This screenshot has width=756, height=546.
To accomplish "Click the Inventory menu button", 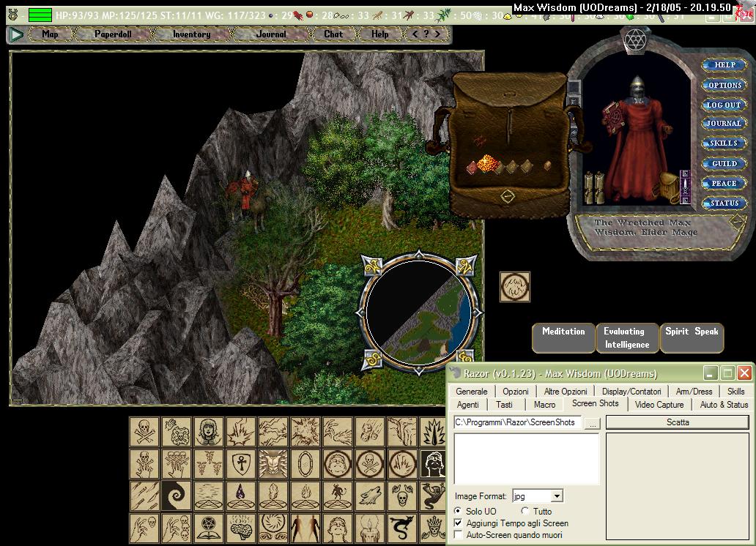I will (191, 34).
